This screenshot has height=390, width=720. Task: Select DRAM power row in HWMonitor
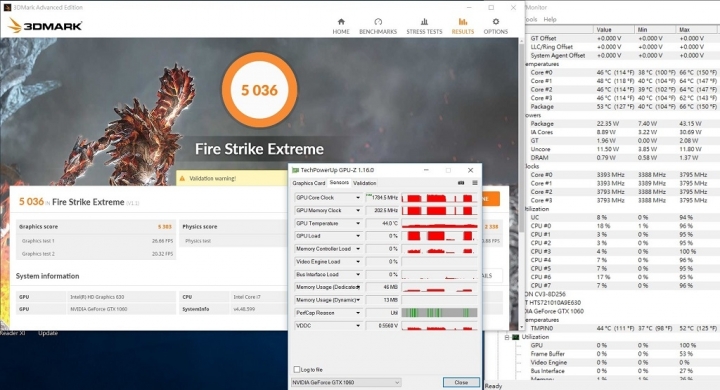point(622,158)
